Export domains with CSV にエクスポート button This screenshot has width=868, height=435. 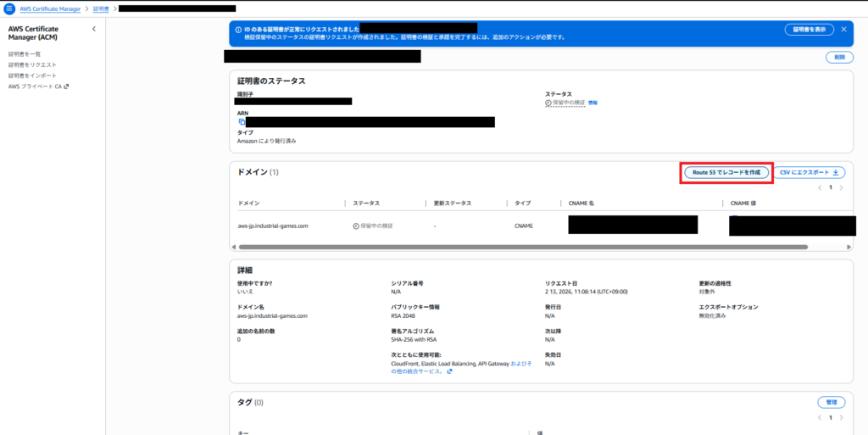[814, 172]
